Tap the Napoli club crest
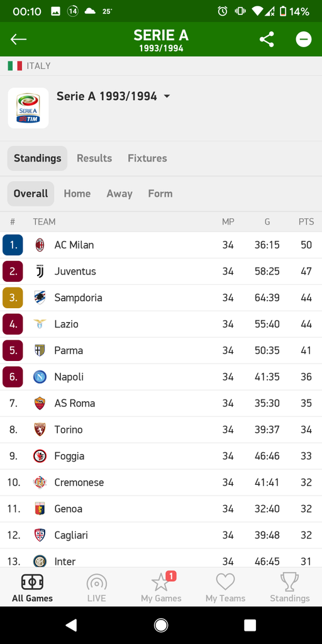Viewport: 322px width, 644px height. (x=40, y=377)
